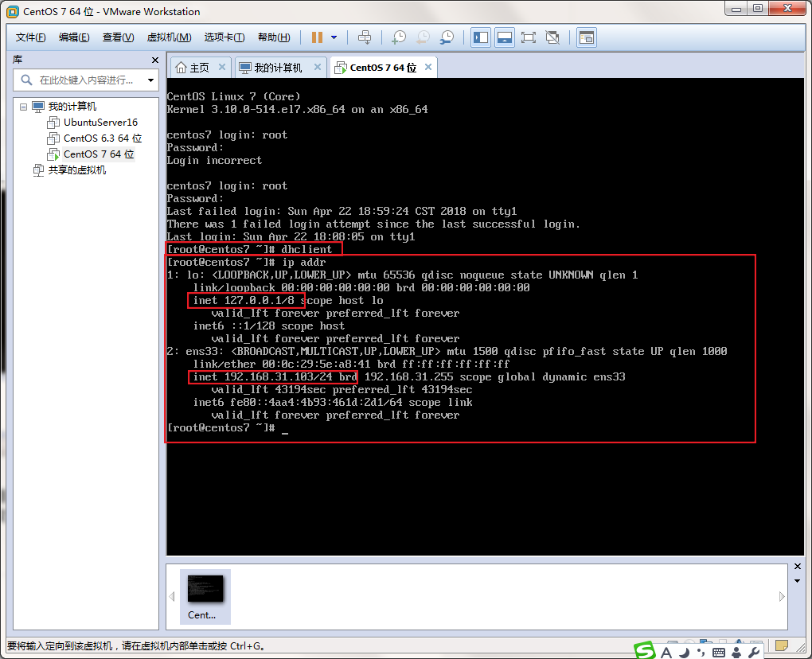Close the 主页 tab
This screenshot has width=812, height=659.
[x=221, y=68]
